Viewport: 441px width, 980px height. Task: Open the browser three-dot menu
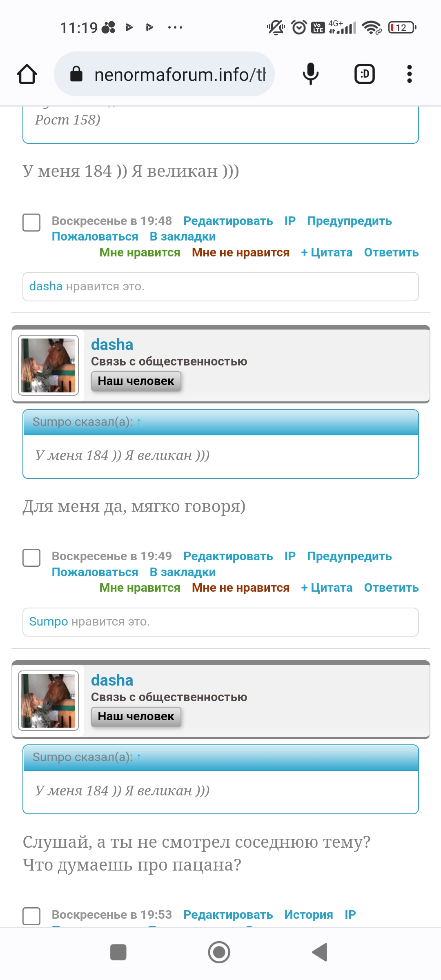pyautogui.click(x=409, y=74)
